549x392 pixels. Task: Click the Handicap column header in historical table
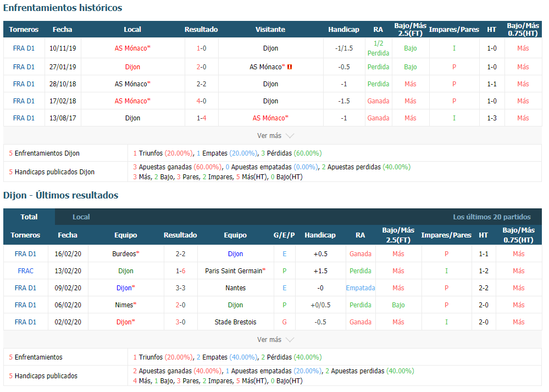(x=343, y=30)
